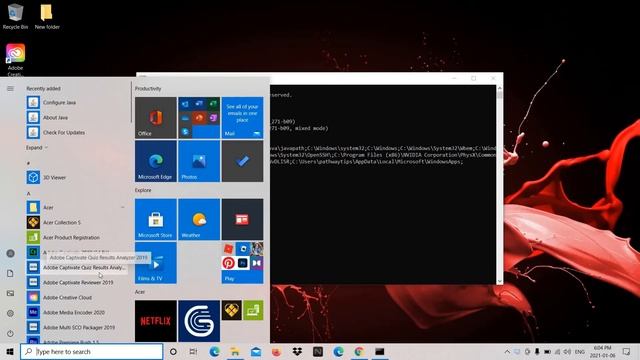This screenshot has width=640, height=360.
Task: Launch Adobe Media Encoder 2020
Action: click(78, 312)
